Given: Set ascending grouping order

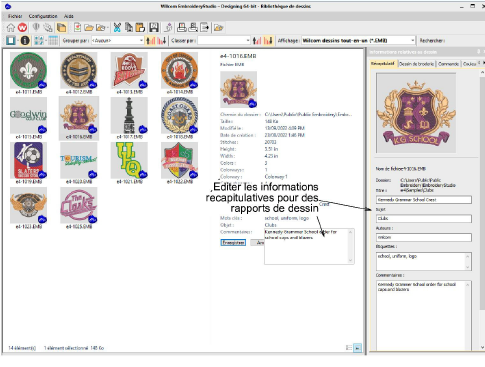Looking at the screenshot, I should [x=151, y=41].
